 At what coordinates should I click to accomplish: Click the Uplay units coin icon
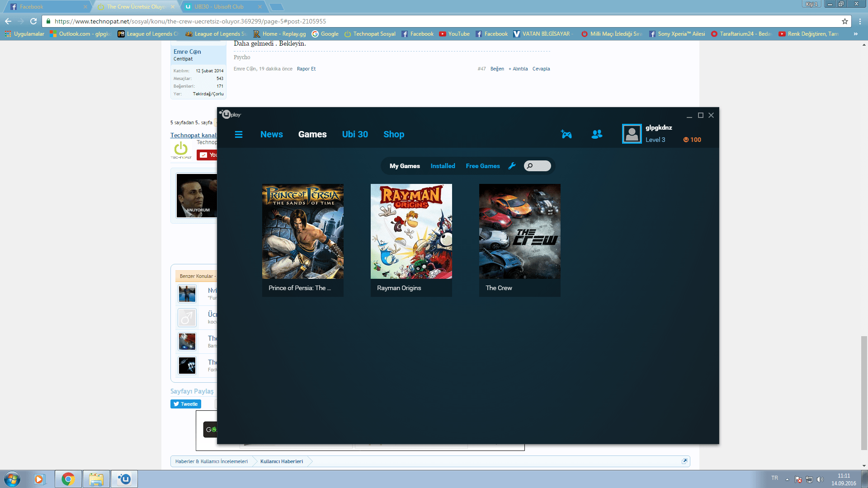coord(686,140)
